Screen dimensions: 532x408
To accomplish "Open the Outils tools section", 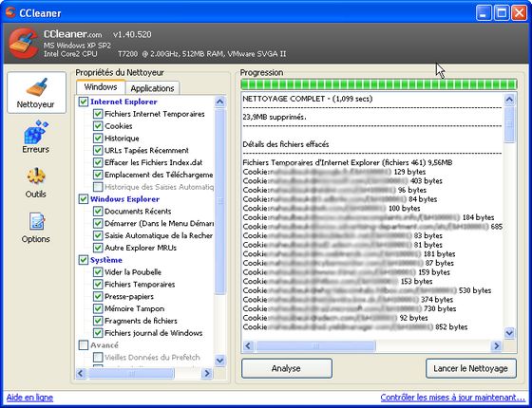I will click(36, 182).
